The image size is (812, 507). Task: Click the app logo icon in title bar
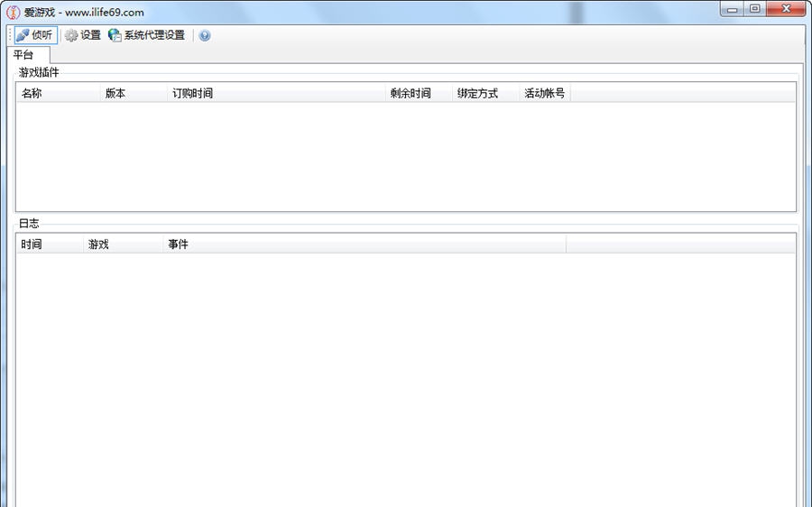(13, 12)
